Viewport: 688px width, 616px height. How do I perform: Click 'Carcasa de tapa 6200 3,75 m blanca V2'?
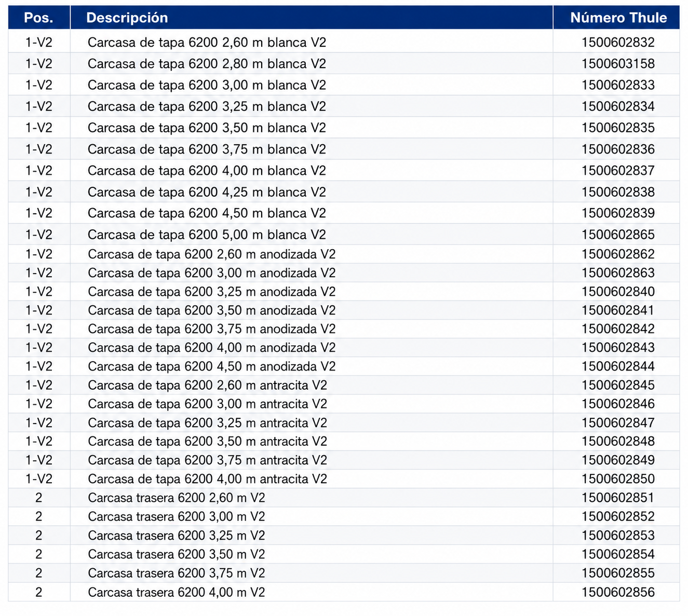click(x=207, y=149)
